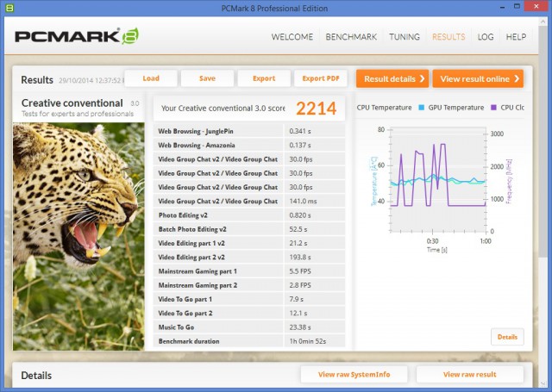Click View raw result
Image resolution: width=552 pixels, height=392 pixels.
469,375
